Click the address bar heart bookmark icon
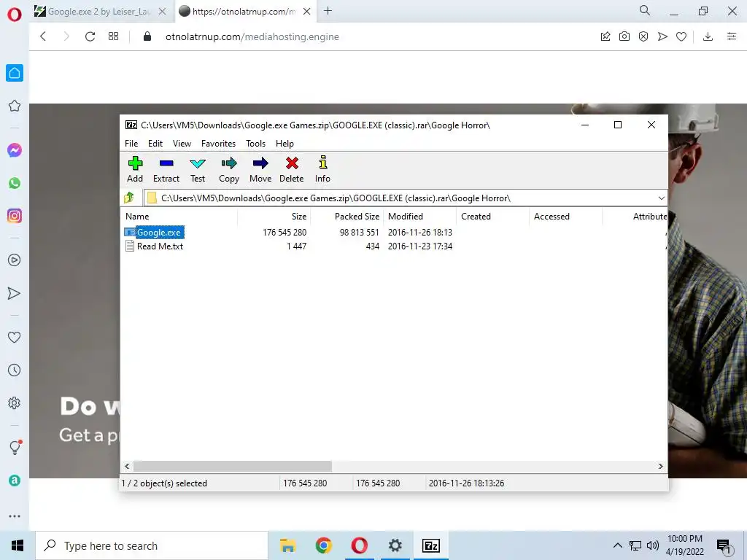The image size is (747, 560). tap(681, 36)
